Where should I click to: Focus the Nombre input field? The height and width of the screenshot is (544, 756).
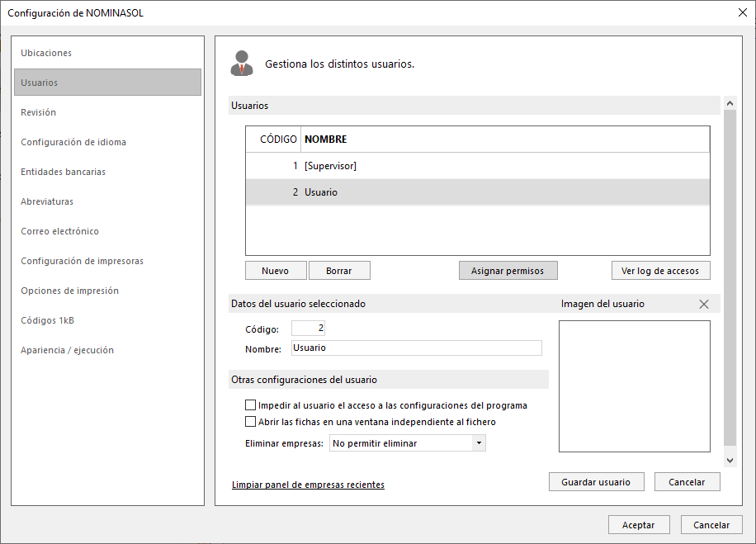pyautogui.click(x=417, y=348)
